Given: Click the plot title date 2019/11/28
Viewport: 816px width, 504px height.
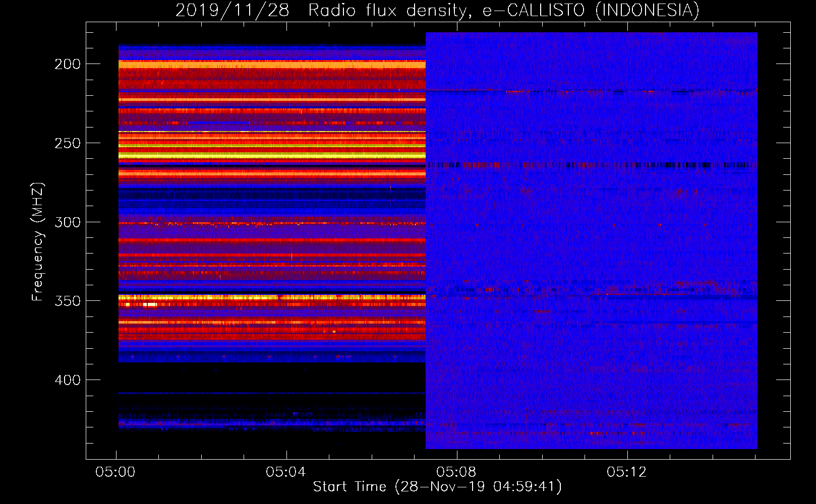Looking at the screenshot, I should tap(232, 10).
